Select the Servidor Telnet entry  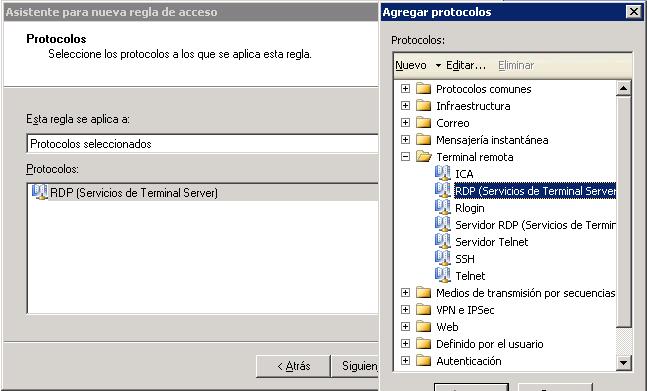[491, 242]
